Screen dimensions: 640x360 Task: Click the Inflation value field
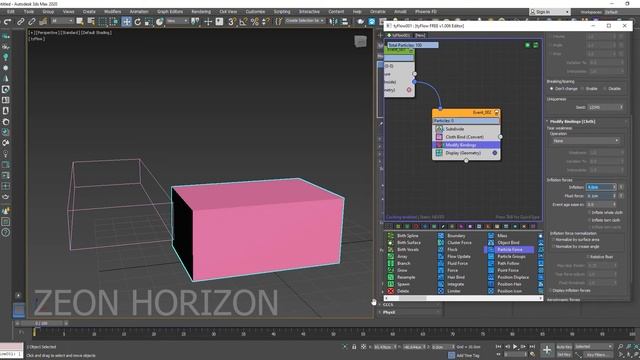pos(601,187)
